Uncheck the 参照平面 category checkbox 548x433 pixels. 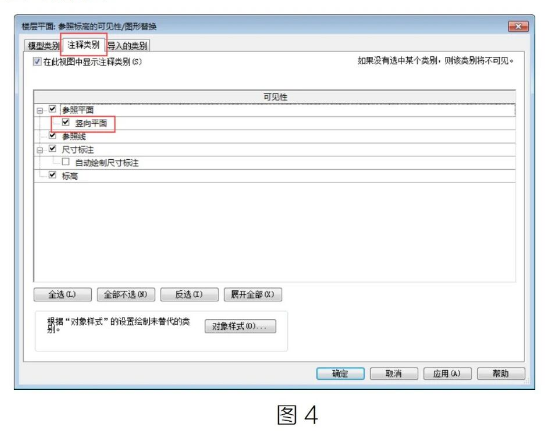coord(52,109)
